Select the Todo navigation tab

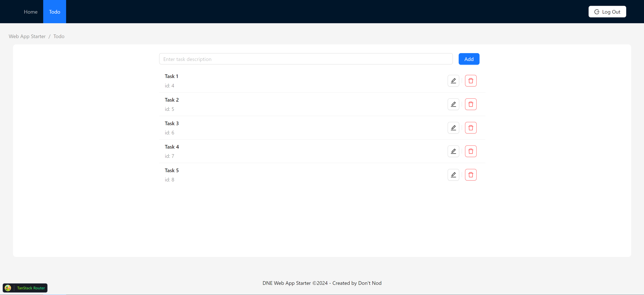[x=55, y=12]
